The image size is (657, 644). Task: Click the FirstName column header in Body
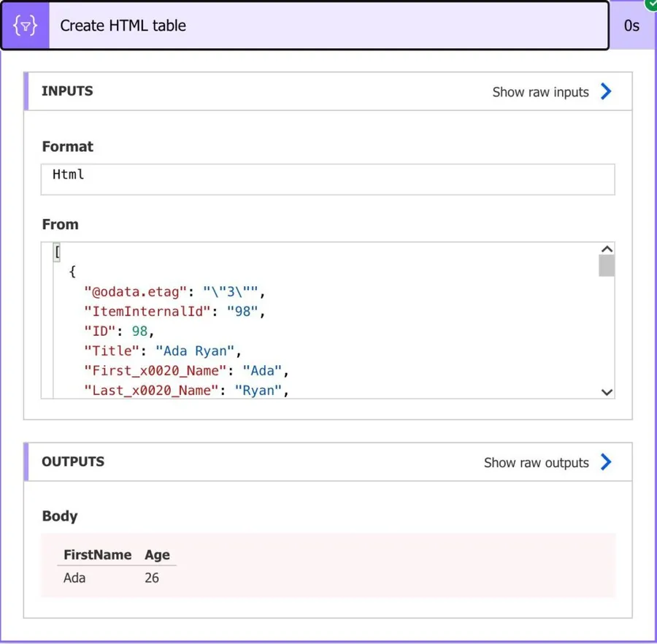tap(97, 555)
